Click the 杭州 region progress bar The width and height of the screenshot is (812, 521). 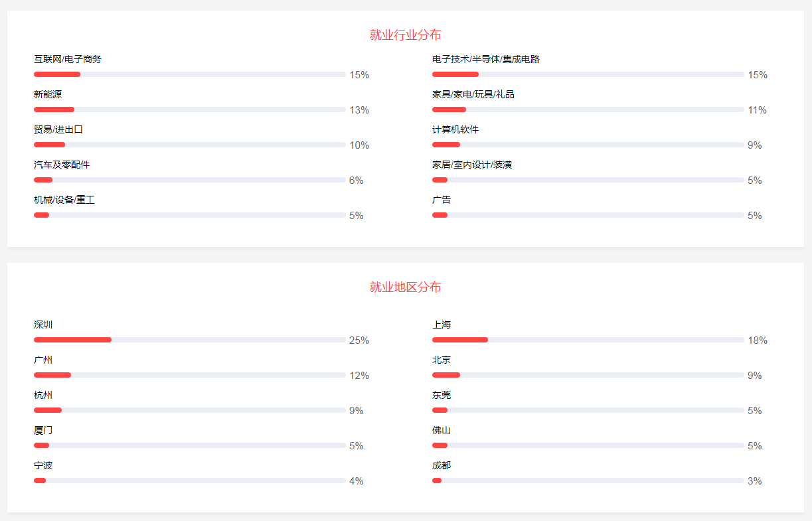coord(189,410)
